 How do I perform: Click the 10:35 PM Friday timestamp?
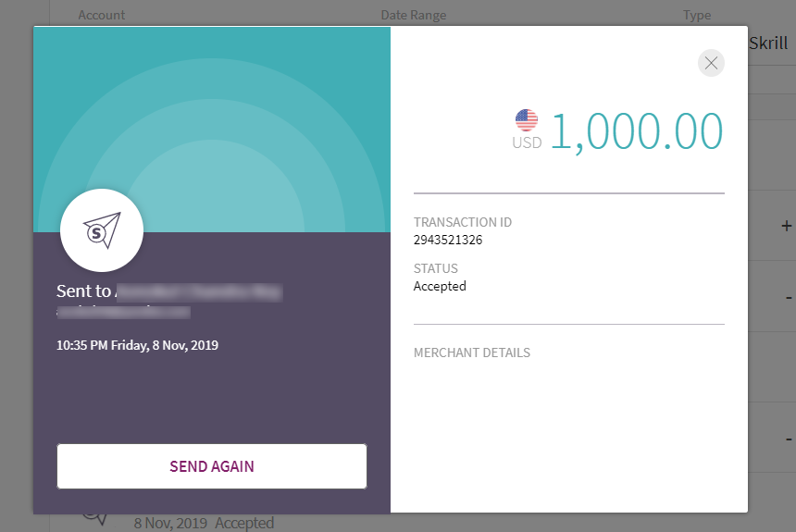(x=137, y=345)
